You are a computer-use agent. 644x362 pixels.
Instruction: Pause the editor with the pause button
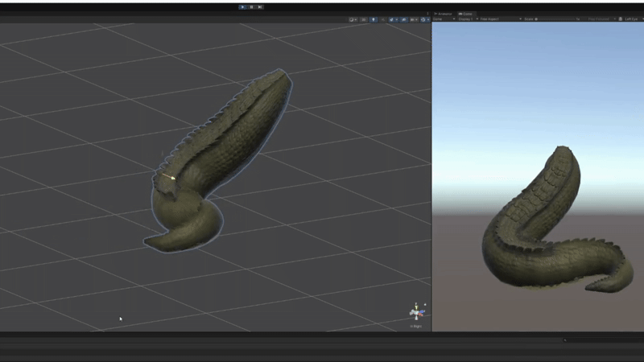[251, 7]
